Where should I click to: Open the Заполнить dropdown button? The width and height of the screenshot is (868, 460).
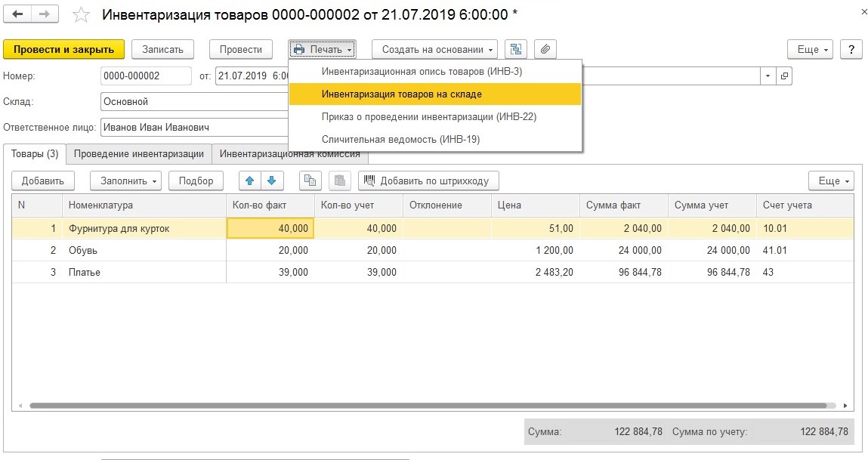tap(125, 181)
